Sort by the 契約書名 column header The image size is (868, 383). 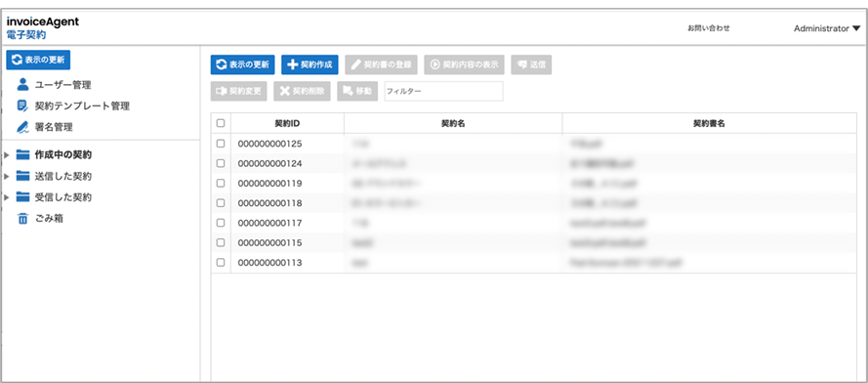[x=709, y=124]
